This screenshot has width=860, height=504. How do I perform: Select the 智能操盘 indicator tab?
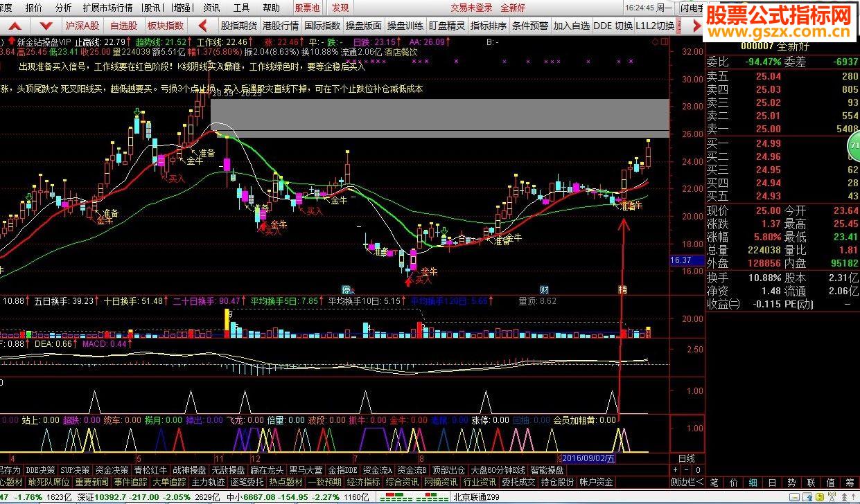click(548, 470)
